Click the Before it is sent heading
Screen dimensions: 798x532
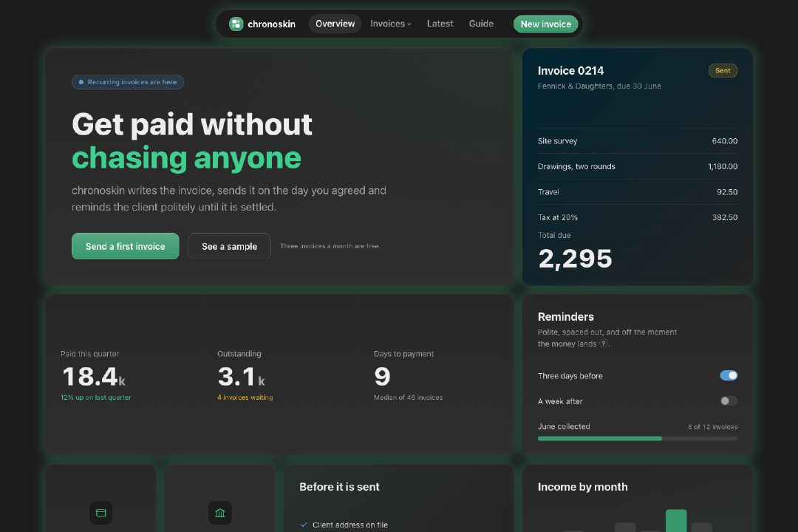(x=339, y=487)
